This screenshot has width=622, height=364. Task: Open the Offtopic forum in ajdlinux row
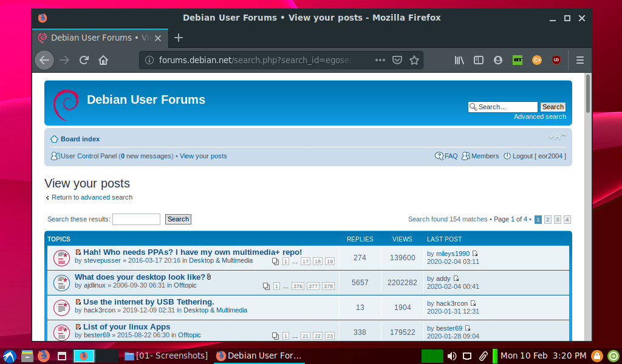[x=185, y=285]
